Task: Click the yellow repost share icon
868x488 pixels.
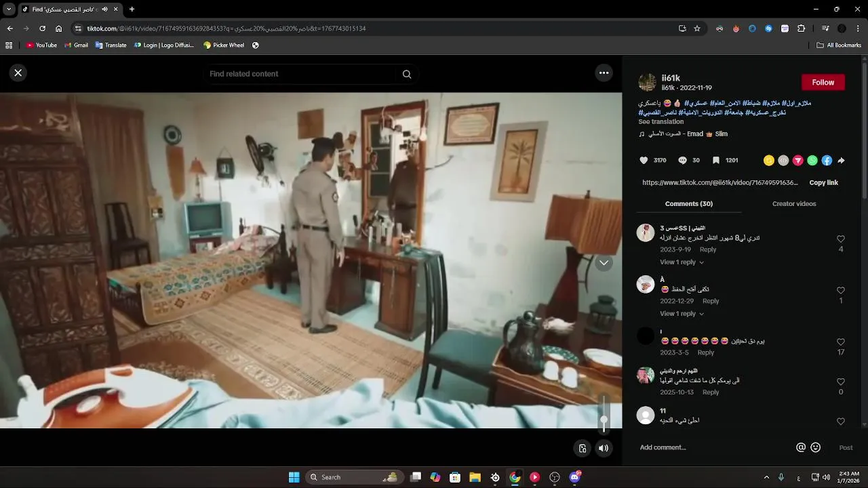Action: [768, 161]
